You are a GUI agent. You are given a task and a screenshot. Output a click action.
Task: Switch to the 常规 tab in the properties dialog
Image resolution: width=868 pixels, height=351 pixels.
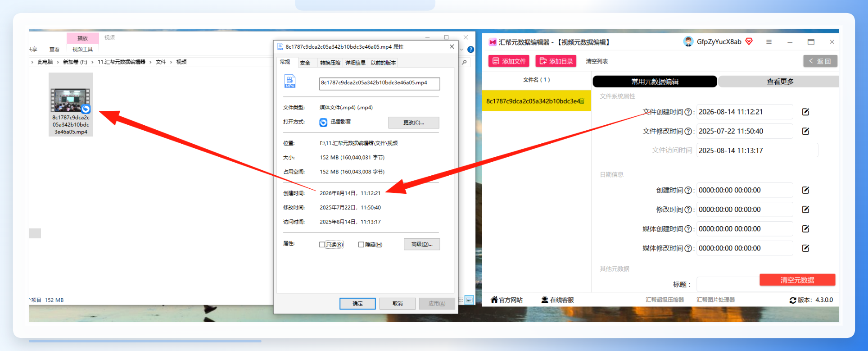(x=285, y=62)
